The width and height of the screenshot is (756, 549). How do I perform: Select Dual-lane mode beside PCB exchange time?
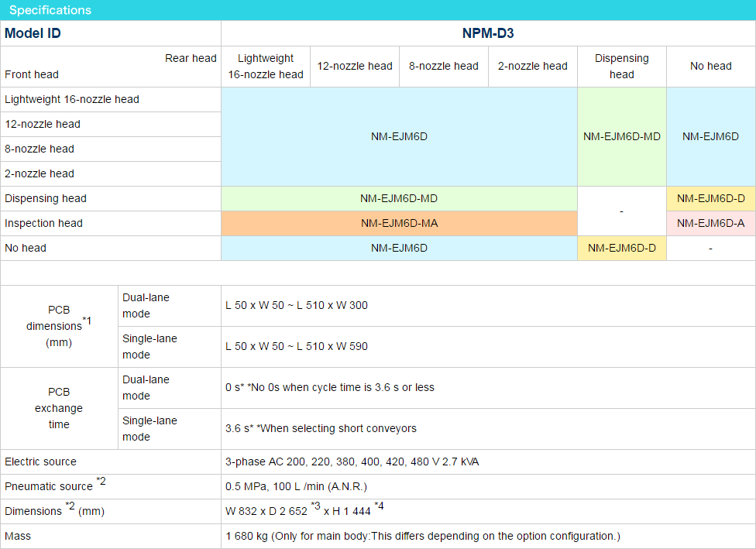pyautogui.click(x=146, y=387)
